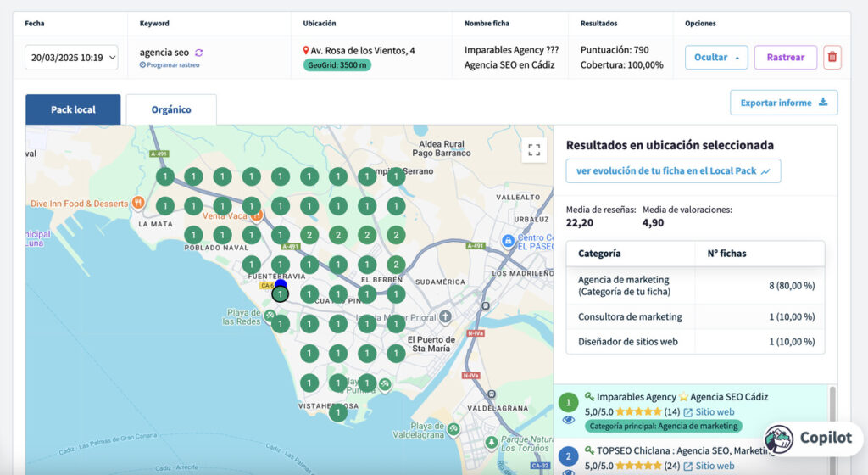Click the Media de valoraciones value 4,90
This screenshot has width=868, height=475.
pyautogui.click(x=654, y=223)
